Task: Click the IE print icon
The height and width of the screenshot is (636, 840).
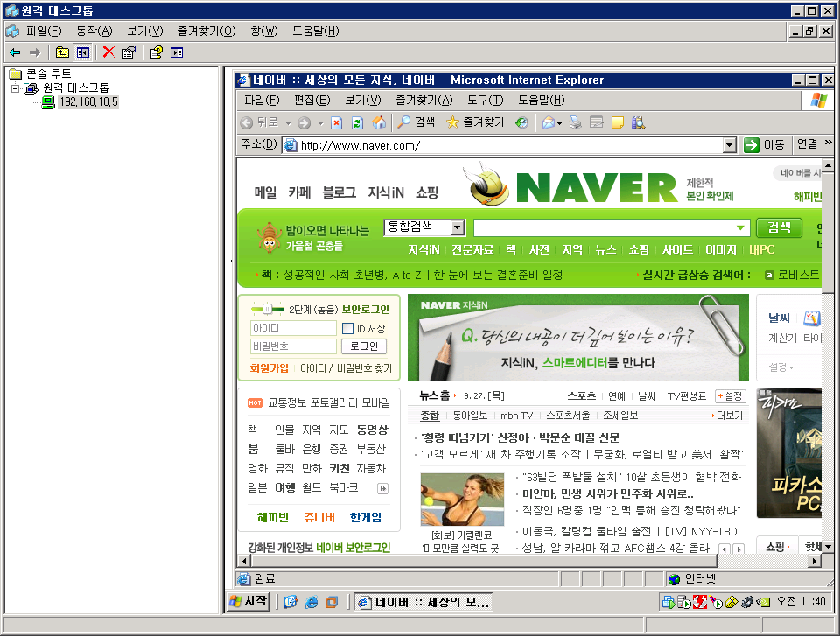Action: (576, 123)
